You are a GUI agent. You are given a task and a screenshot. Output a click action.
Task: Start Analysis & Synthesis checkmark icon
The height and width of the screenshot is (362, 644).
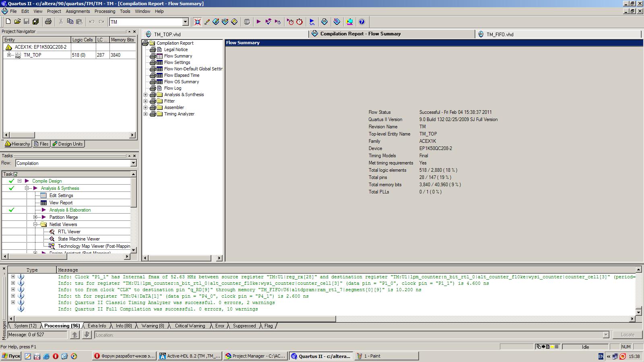point(268,22)
